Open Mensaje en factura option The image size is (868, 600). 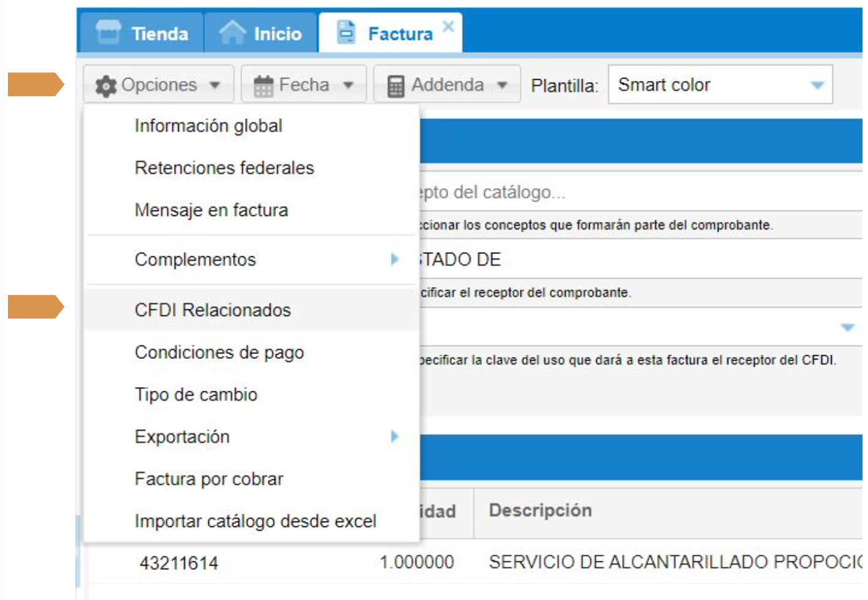211,210
